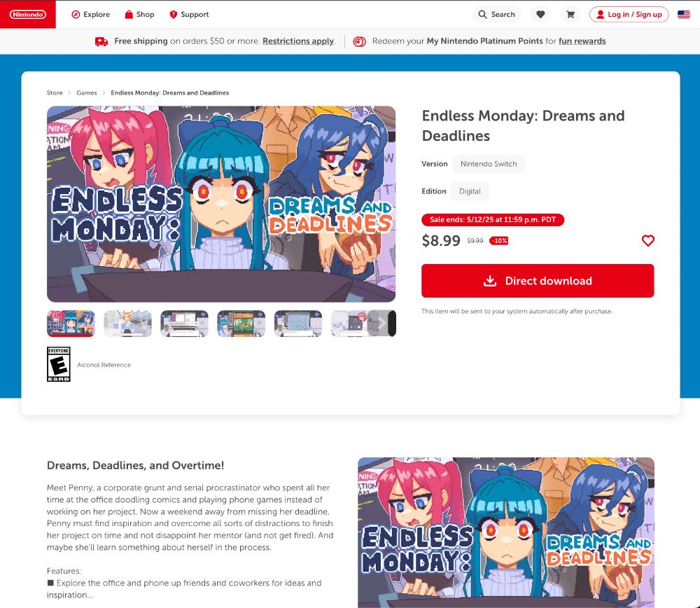This screenshot has height=608, width=700.
Task: Open the Explore menu
Action: point(90,14)
